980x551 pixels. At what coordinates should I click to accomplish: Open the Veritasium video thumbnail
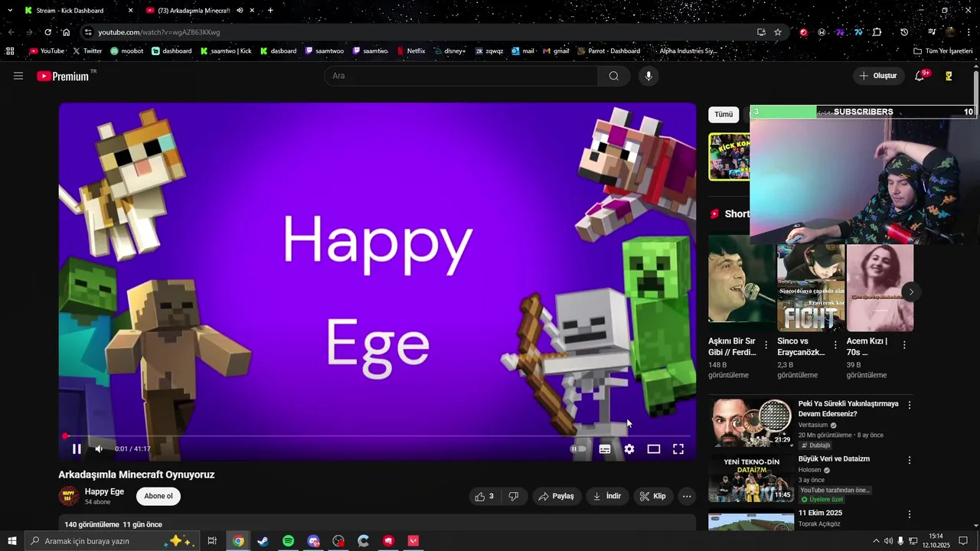[x=750, y=422]
